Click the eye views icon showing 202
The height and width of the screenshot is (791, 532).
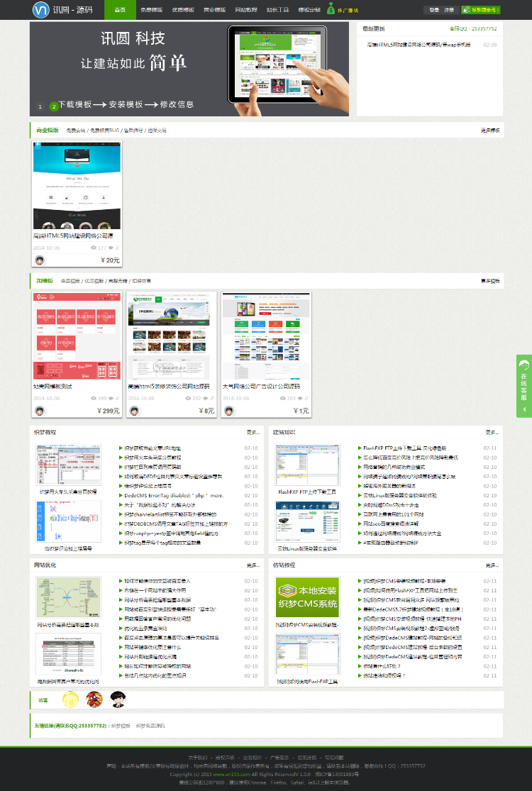tap(188, 398)
